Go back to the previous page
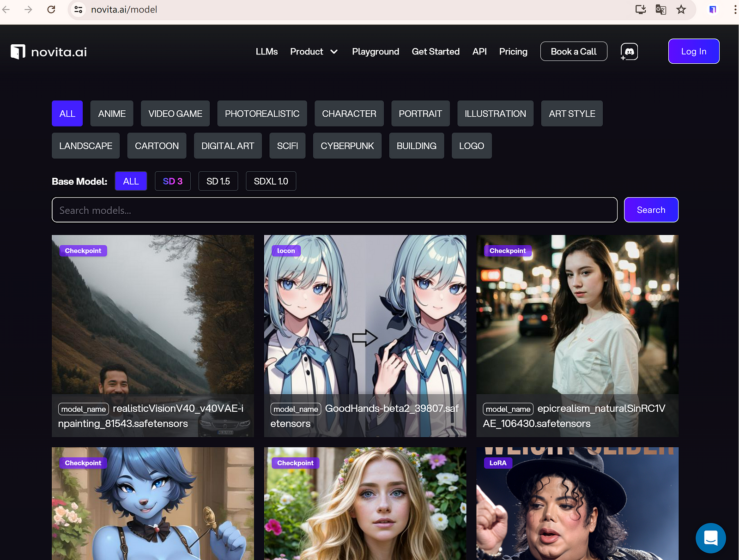 click(x=6, y=9)
